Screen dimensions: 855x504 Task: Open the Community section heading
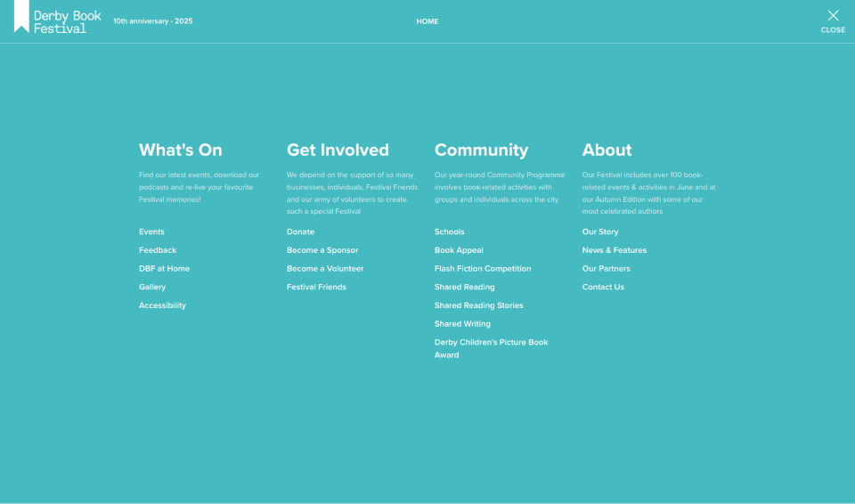[482, 150]
